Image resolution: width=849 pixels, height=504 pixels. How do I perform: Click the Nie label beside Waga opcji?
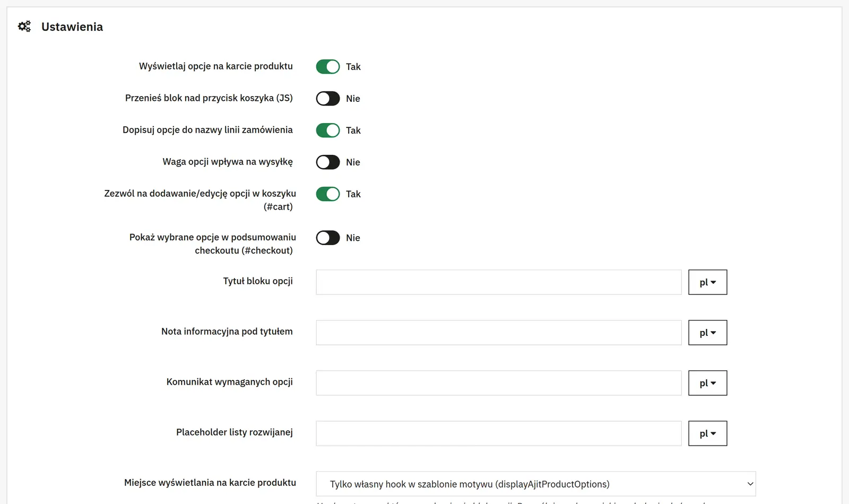353,162
